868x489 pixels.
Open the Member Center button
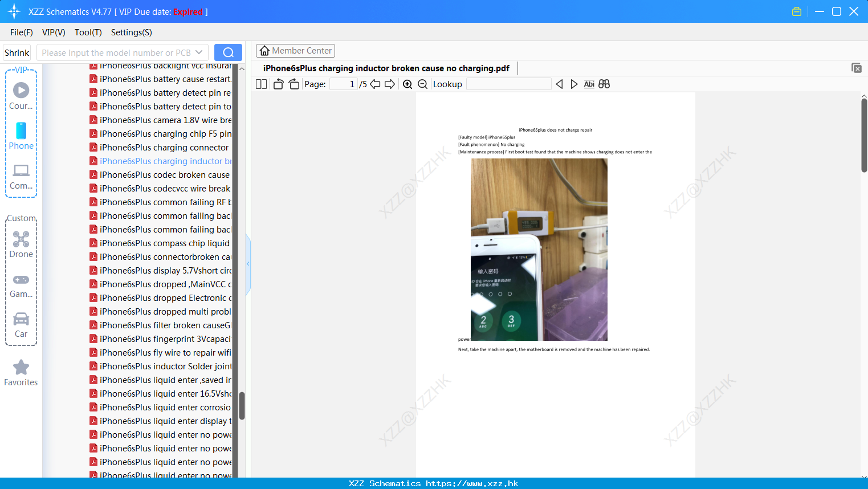pos(295,51)
